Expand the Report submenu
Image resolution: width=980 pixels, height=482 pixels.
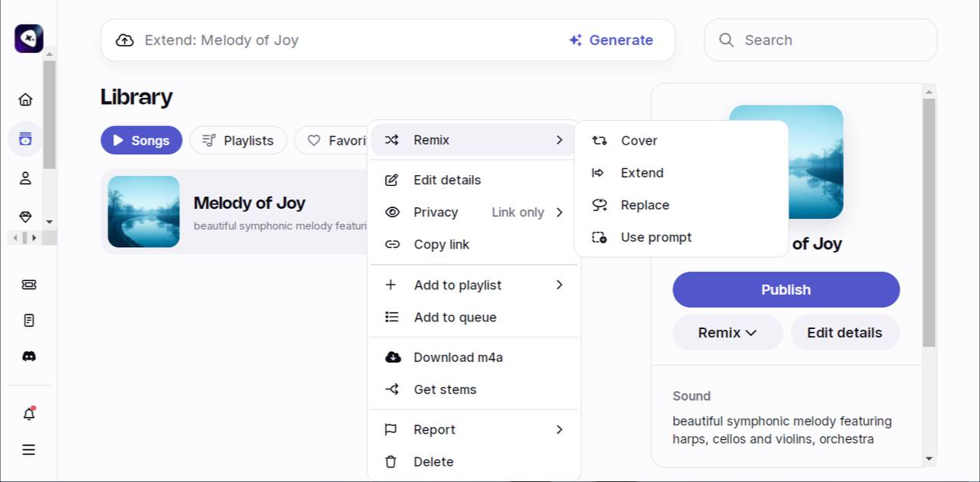(x=473, y=430)
